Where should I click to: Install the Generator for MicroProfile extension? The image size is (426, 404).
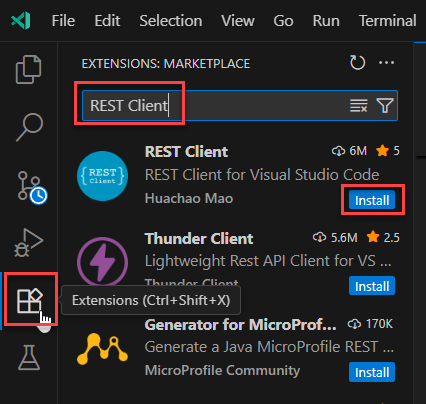click(372, 372)
